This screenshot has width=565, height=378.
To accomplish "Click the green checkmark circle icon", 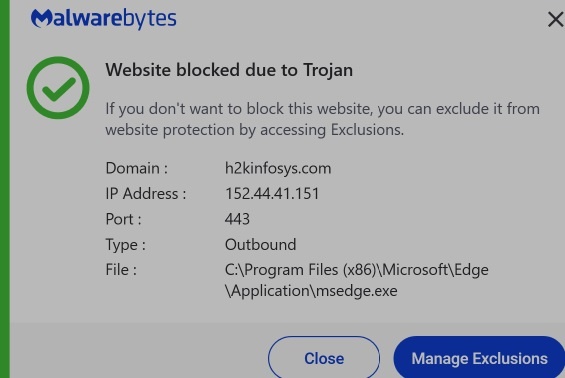I will pyautogui.click(x=58, y=88).
